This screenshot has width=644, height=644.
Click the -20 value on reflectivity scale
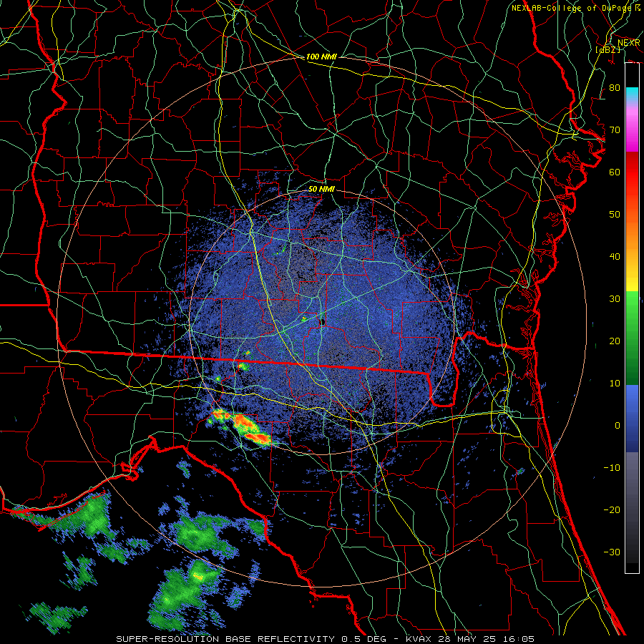[x=612, y=510]
